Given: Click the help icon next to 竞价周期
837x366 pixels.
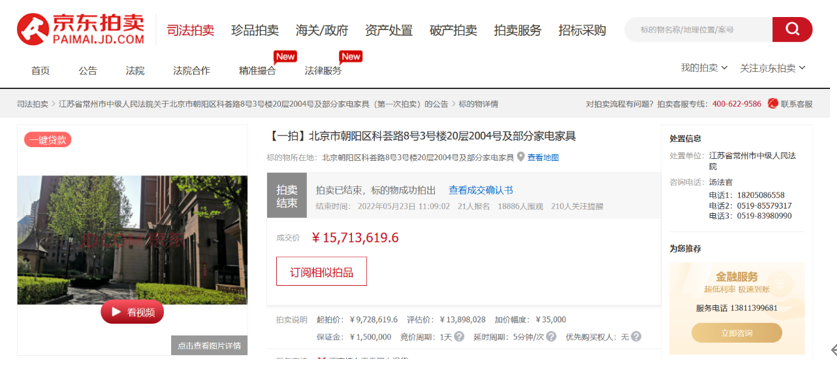Looking at the screenshot, I should point(459,337).
